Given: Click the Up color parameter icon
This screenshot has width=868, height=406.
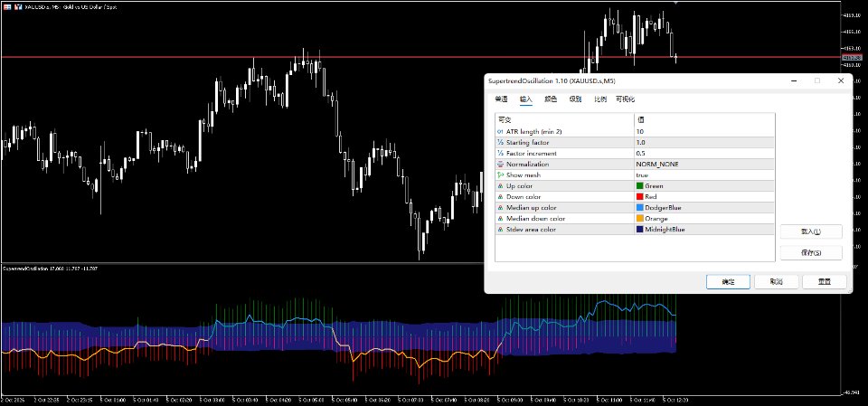Looking at the screenshot, I should click(x=500, y=186).
